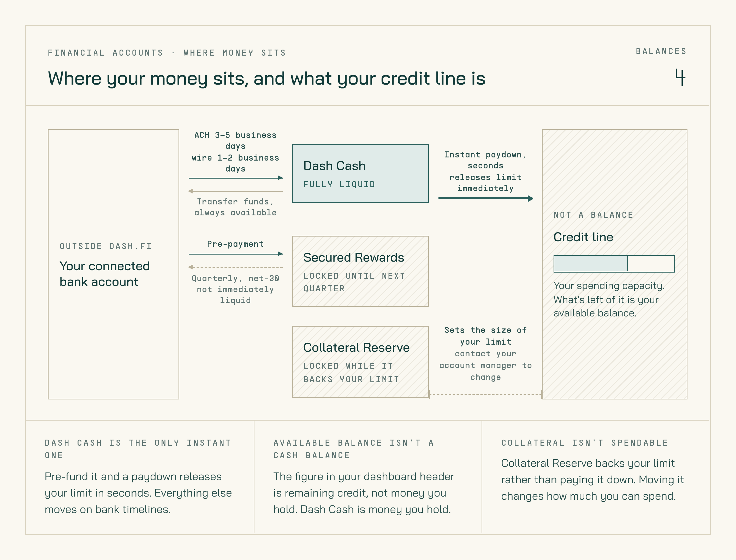736x560 pixels.
Task: Click the Collateral Reserve box
Action: 360,362
